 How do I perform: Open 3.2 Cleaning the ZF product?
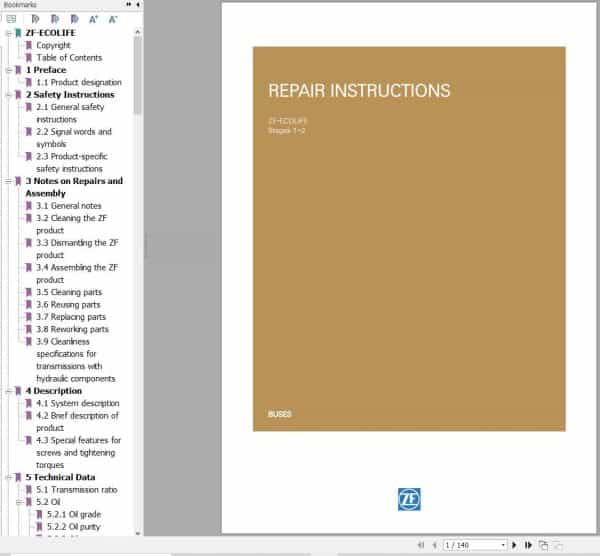pyautogui.click(x=72, y=224)
